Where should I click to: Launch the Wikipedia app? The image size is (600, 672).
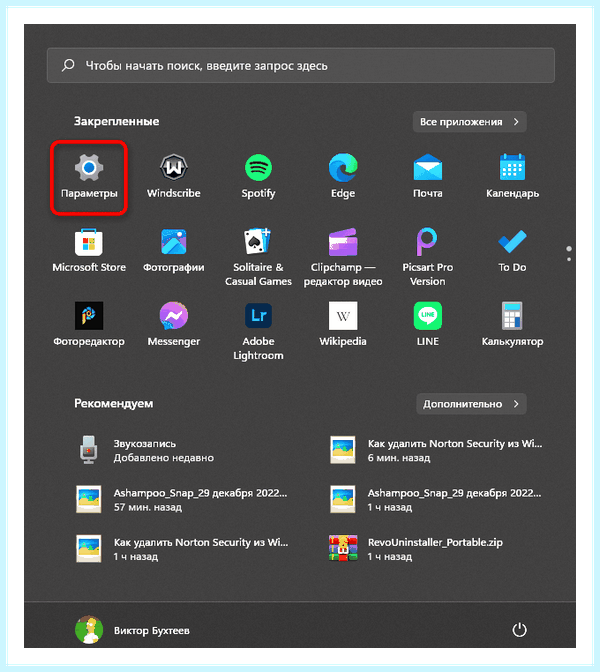[343, 325]
